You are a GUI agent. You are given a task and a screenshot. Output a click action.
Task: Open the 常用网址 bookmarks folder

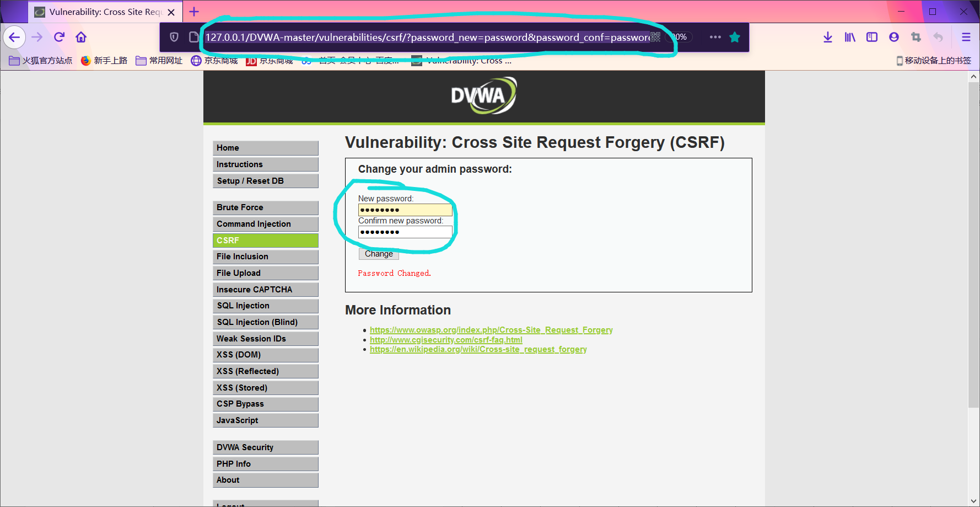coord(159,61)
